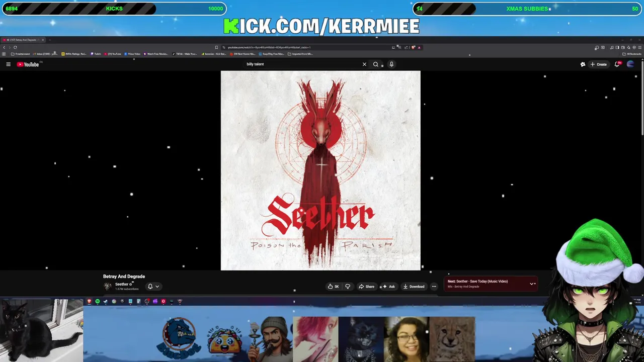This screenshot has width=644, height=362.
Task: Click the 'Betray And Degrade' video title
Action: [124, 277]
